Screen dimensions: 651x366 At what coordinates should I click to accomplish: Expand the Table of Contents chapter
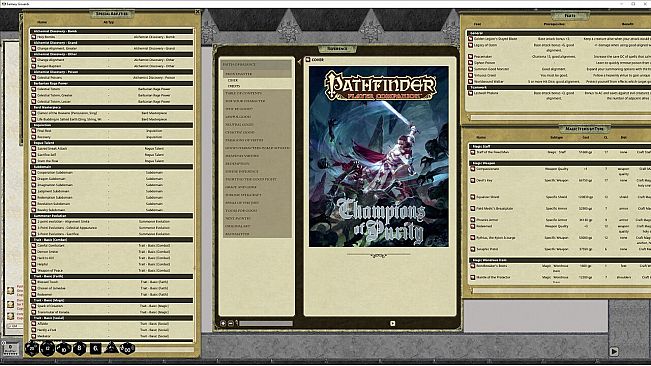256,93
